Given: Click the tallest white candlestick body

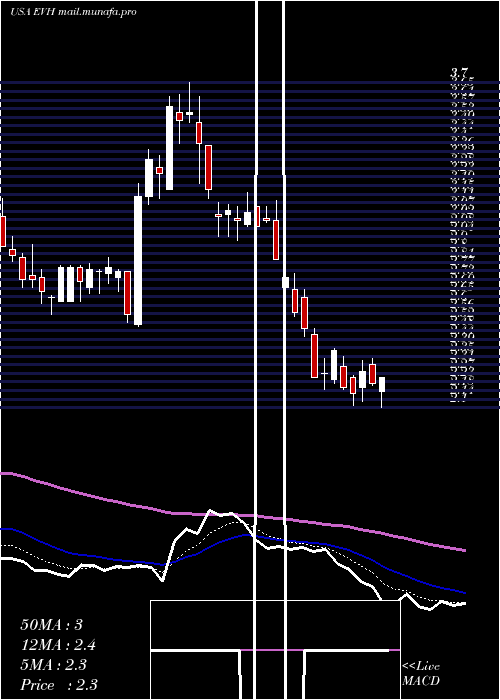Looking at the screenshot, I should click(138, 260).
